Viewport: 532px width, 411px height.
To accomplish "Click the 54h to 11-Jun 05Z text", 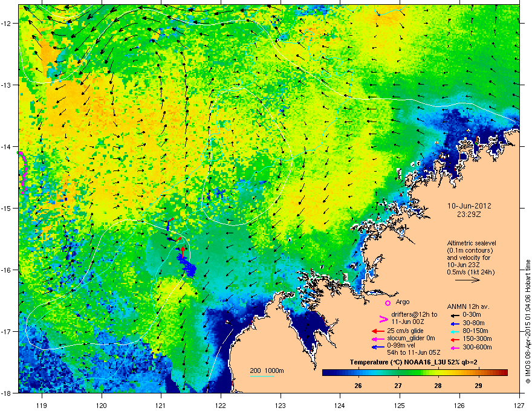I will pyautogui.click(x=414, y=352).
